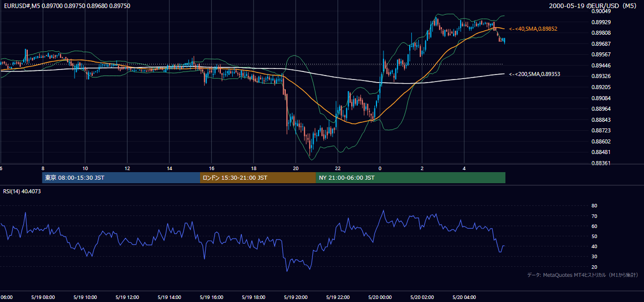Select the 5/19 08:00 time axis label

pyautogui.click(x=43, y=297)
